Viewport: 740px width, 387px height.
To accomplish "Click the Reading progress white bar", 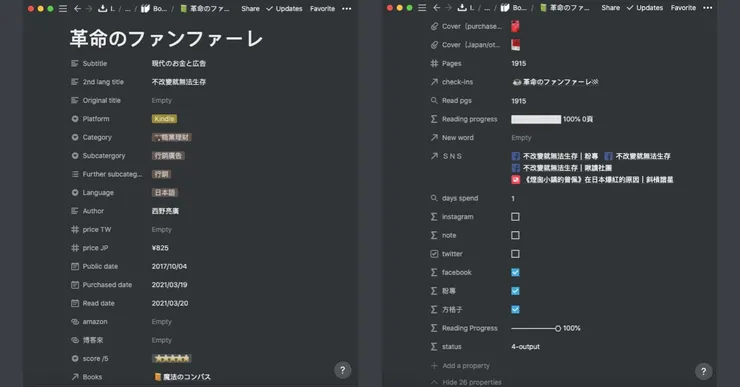I will pos(536,119).
